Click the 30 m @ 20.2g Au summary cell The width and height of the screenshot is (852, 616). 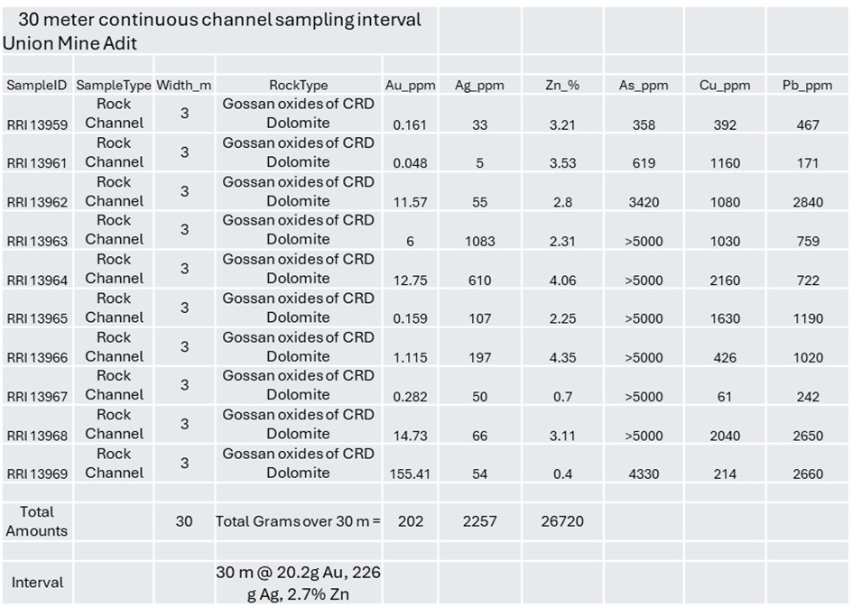click(298, 583)
